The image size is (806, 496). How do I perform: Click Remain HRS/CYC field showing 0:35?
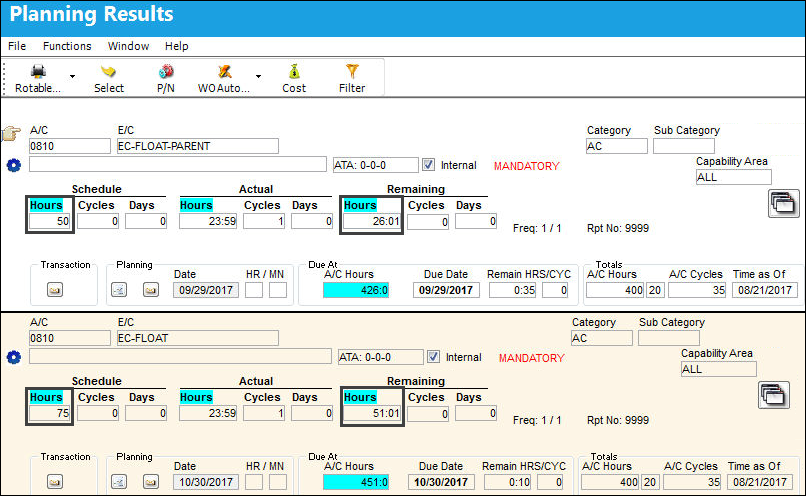point(513,290)
